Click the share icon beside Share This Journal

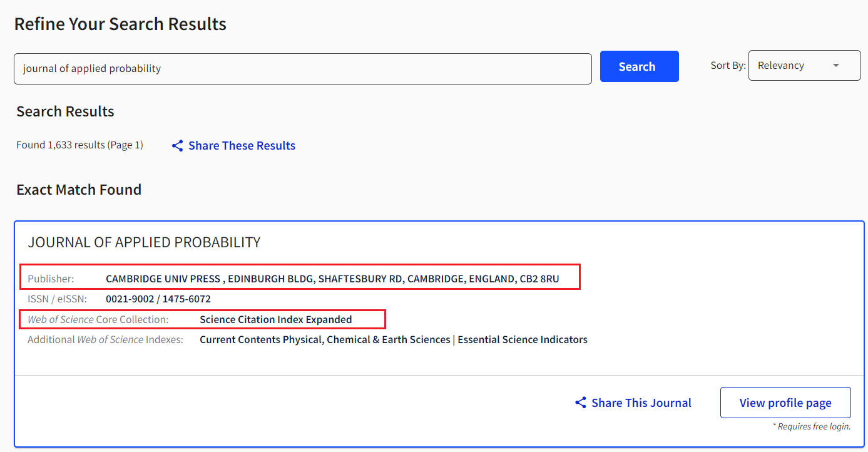(x=581, y=403)
